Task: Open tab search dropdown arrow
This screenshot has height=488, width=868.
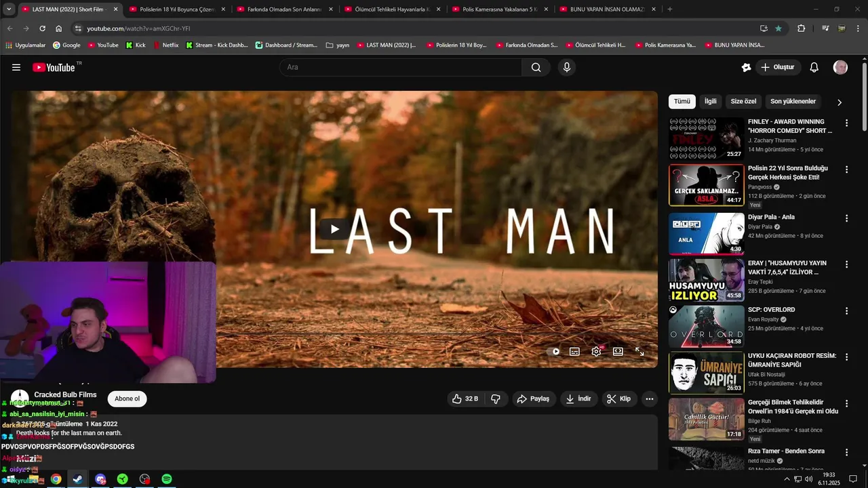Action: pyautogui.click(x=9, y=9)
